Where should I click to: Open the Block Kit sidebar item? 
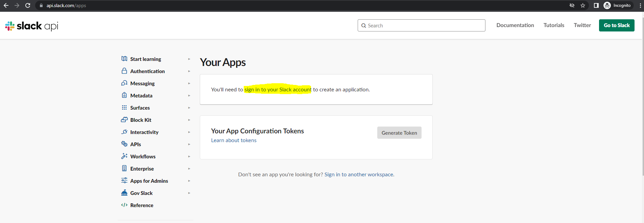coord(141,120)
